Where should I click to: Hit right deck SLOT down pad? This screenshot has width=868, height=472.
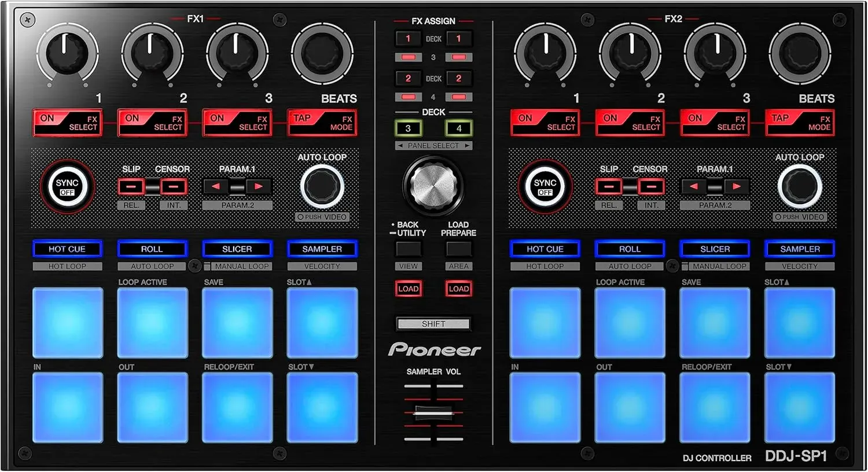tap(800, 408)
